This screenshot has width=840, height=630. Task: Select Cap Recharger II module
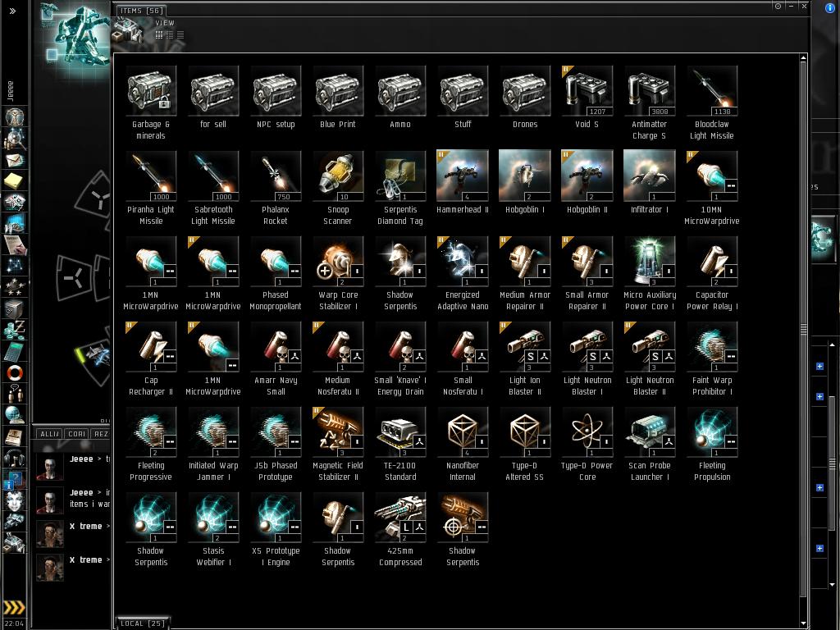[151, 359]
